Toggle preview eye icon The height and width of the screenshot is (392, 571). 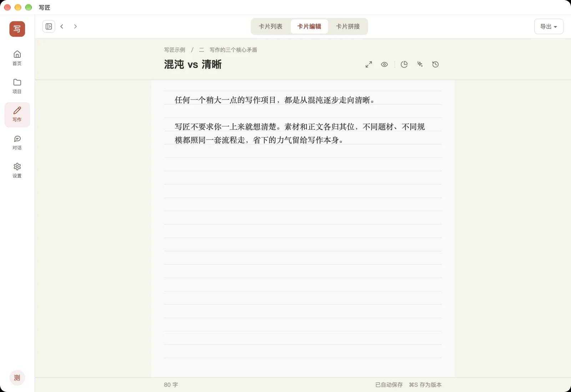click(384, 65)
